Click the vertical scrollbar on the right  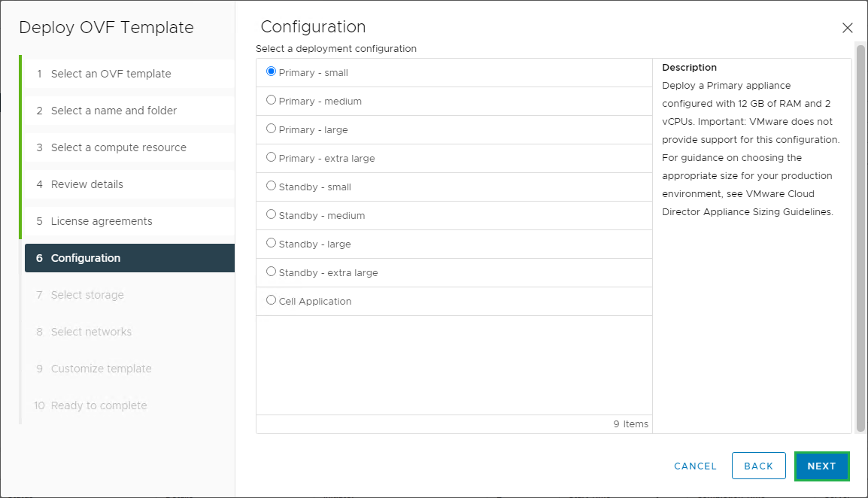[x=860, y=237]
